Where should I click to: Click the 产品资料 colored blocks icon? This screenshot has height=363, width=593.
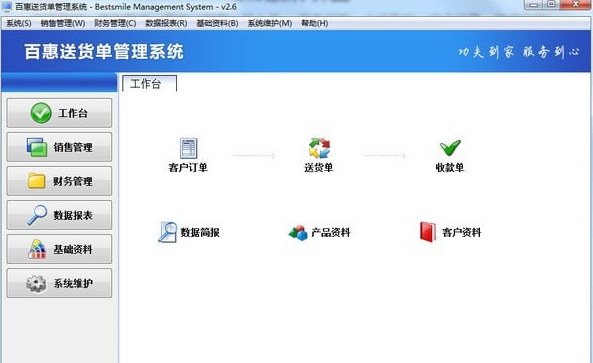pos(298,233)
